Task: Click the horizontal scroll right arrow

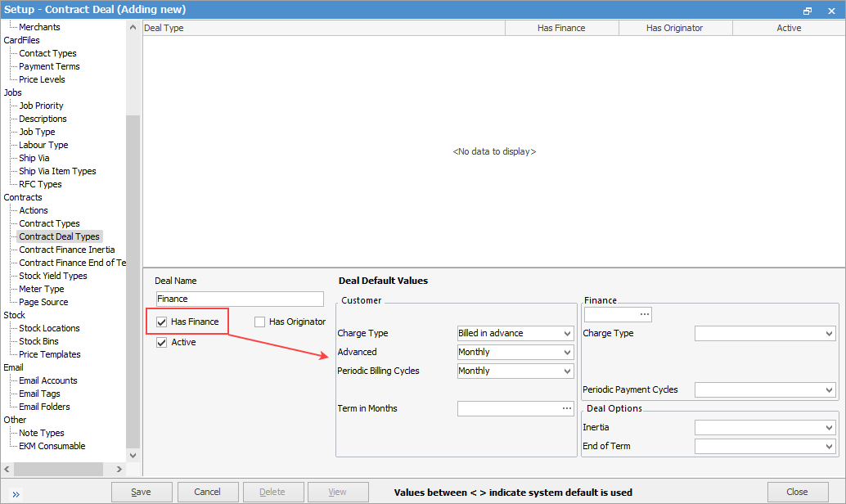Action: tap(119, 470)
